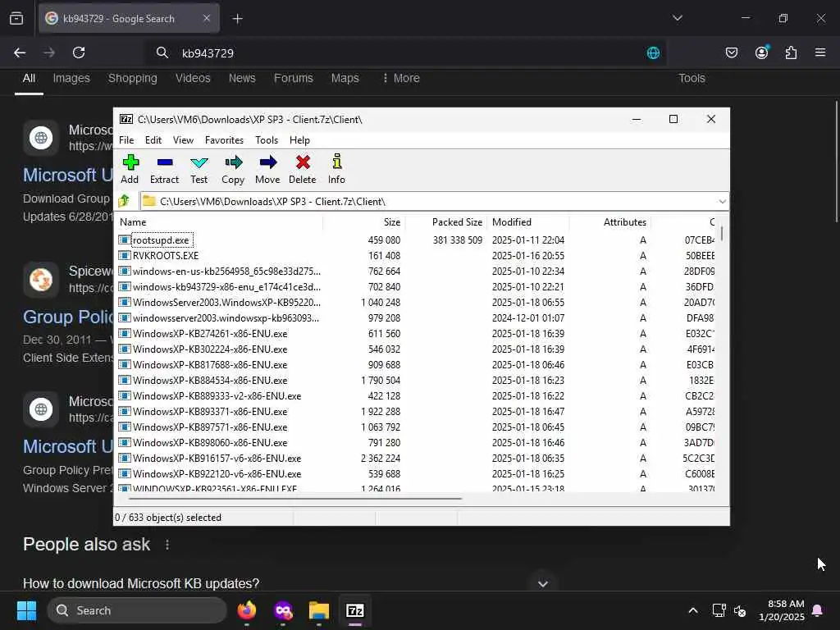The height and width of the screenshot is (630, 840).
Task: Click the Google search Tools button
Action: click(692, 78)
